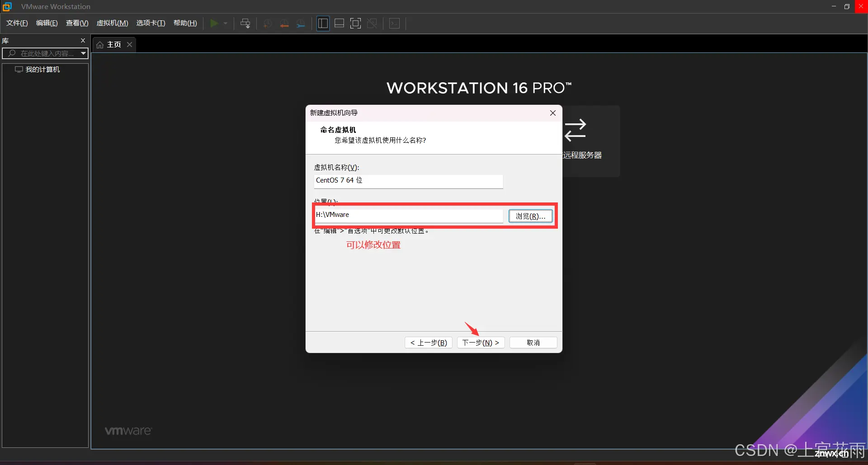Click the 下一步(N) > button
This screenshot has height=465, width=868.
pyautogui.click(x=481, y=343)
